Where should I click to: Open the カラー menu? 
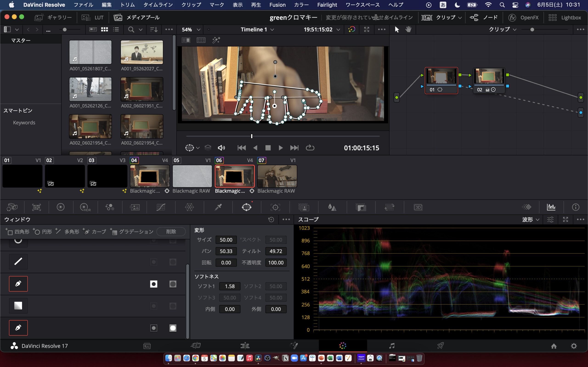coord(301,5)
